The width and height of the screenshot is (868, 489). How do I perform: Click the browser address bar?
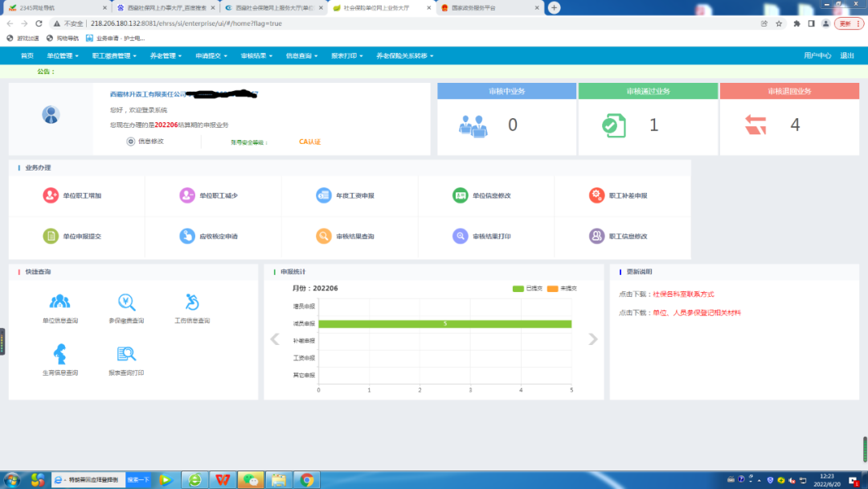click(420, 23)
